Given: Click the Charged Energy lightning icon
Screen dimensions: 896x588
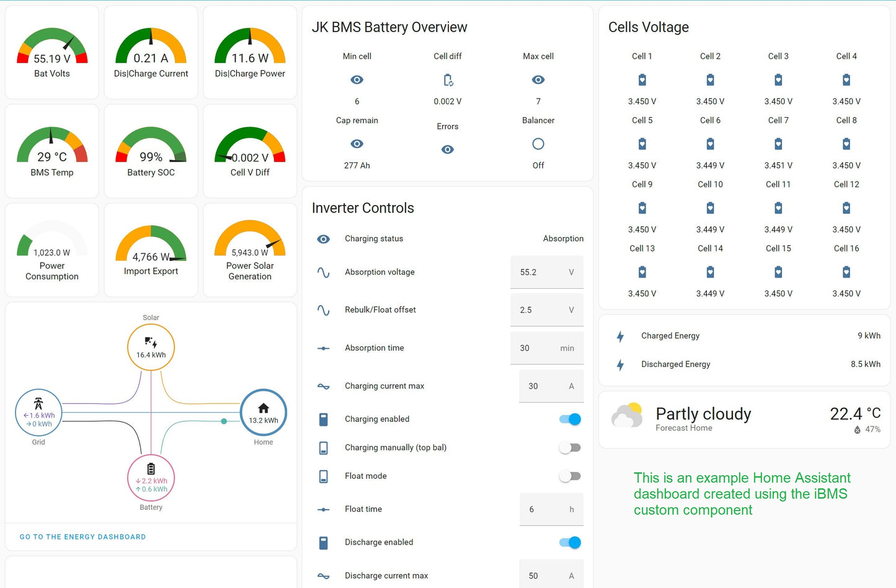Looking at the screenshot, I should point(620,336).
